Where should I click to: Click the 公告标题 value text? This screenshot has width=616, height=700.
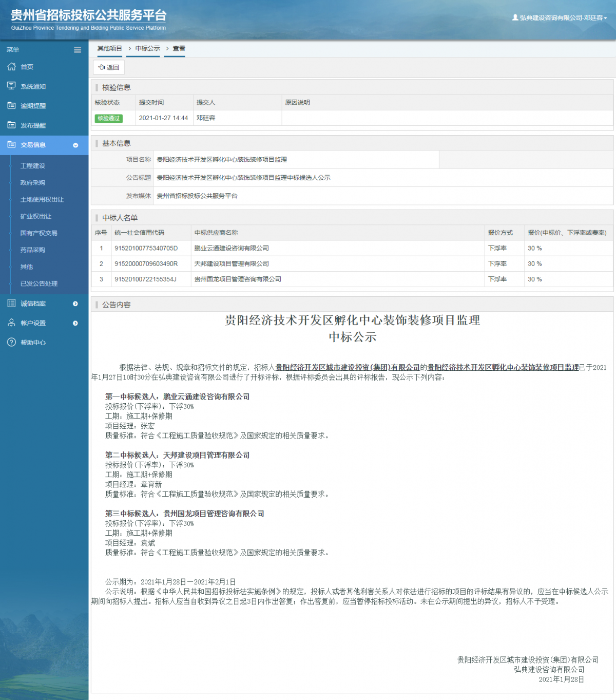(243, 178)
